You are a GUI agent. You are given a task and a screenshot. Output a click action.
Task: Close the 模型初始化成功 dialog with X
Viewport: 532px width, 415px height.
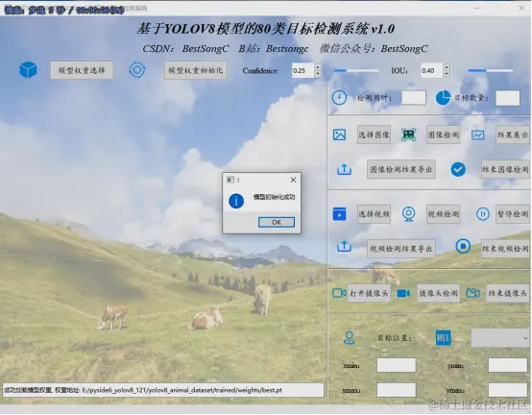coord(293,180)
